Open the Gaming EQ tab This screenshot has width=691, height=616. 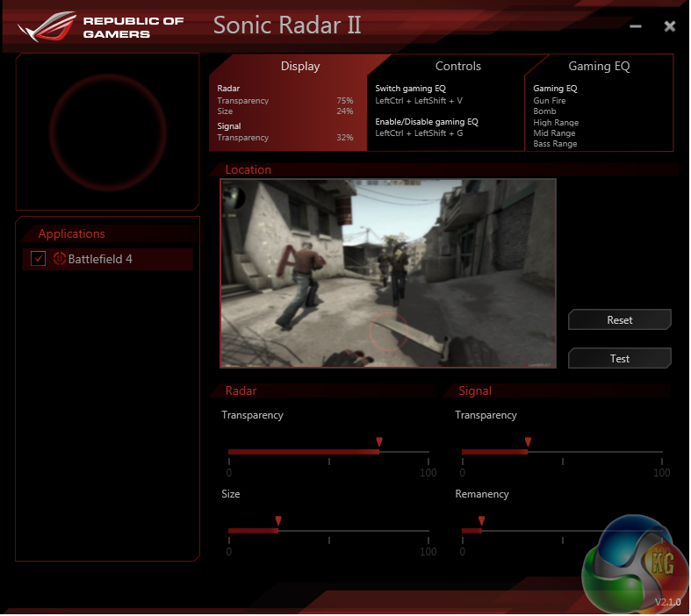599,67
